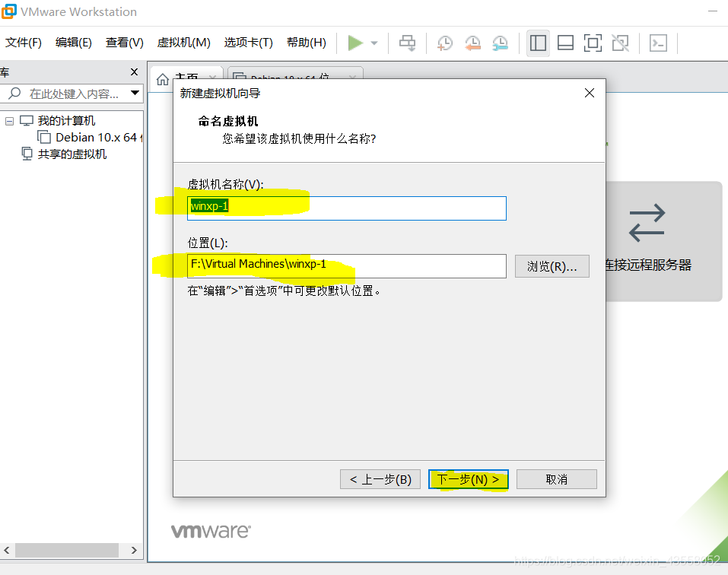Click the 连接远程服务器 tile
This screenshot has height=575, width=728.
coord(664,241)
